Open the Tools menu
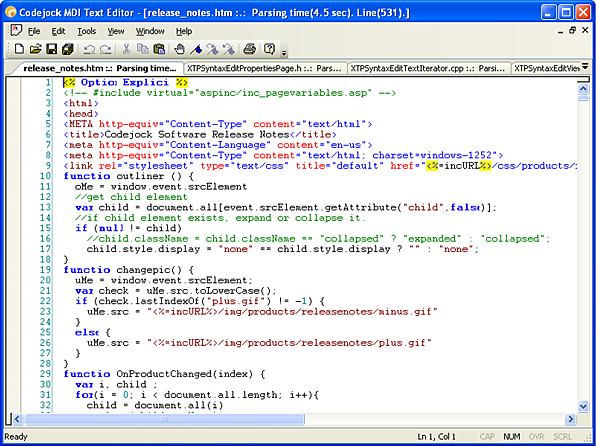 [x=87, y=31]
